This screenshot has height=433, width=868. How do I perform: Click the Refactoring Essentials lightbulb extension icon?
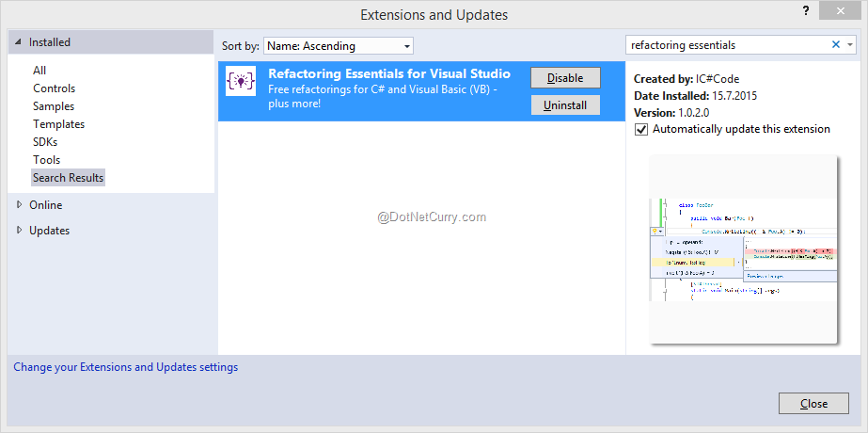(241, 82)
